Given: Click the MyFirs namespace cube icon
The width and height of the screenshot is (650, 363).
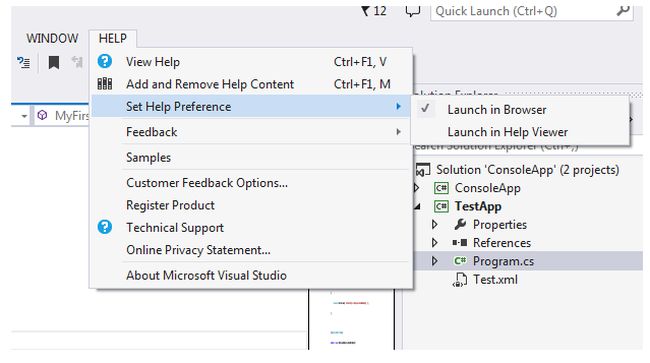Looking at the screenshot, I should tap(42, 115).
